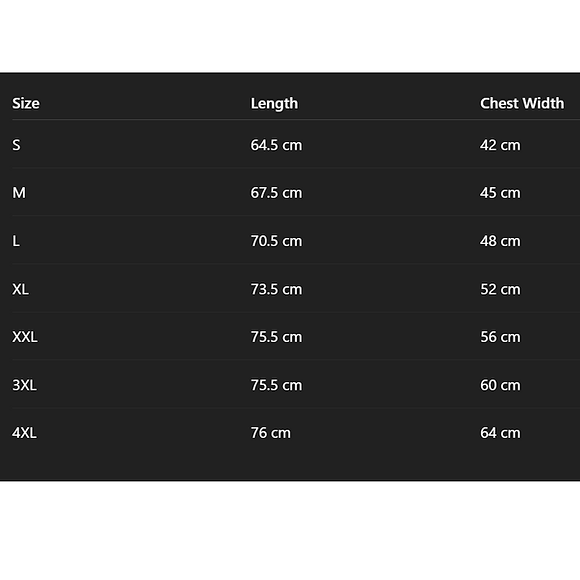
Task: Click the 52 cm chest width value
Action: click(500, 289)
